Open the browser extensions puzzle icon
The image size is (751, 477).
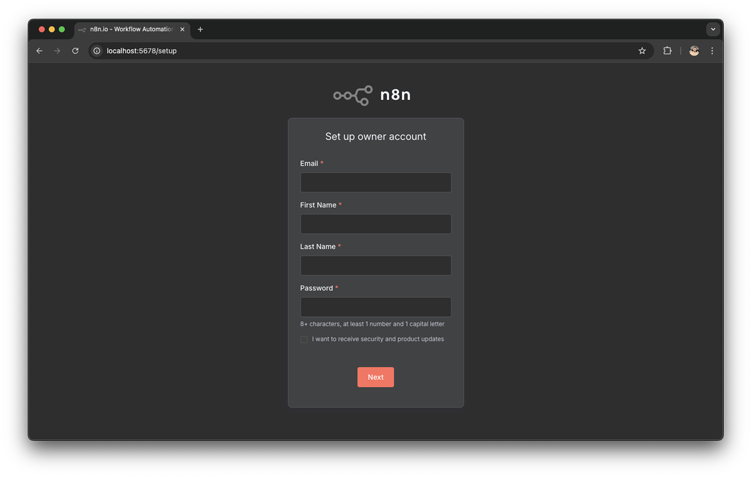(x=667, y=51)
